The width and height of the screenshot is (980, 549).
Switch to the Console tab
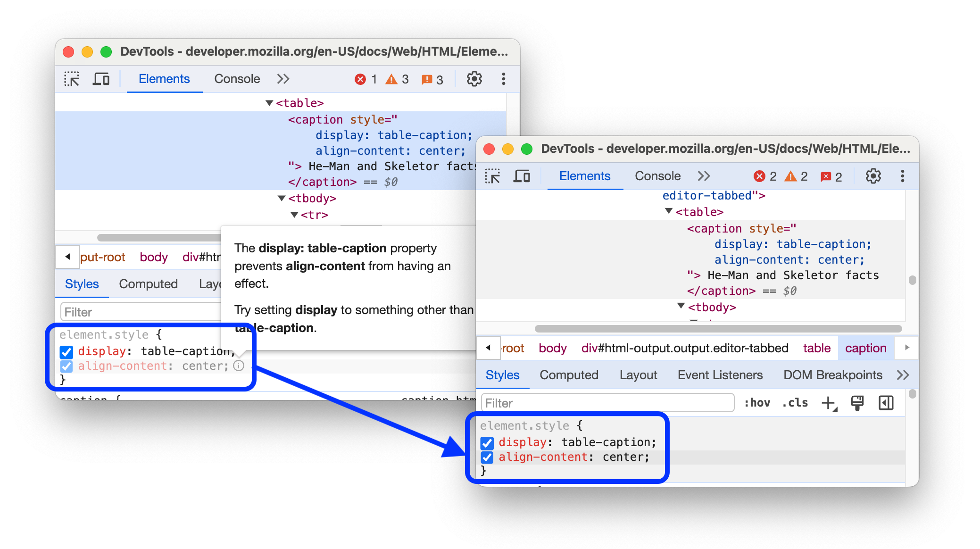tap(236, 79)
